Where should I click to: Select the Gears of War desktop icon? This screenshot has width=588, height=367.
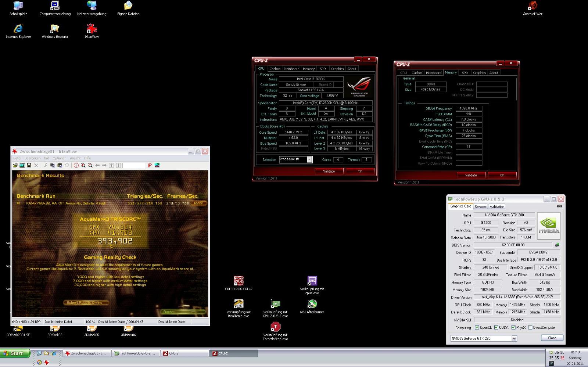[533, 8]
